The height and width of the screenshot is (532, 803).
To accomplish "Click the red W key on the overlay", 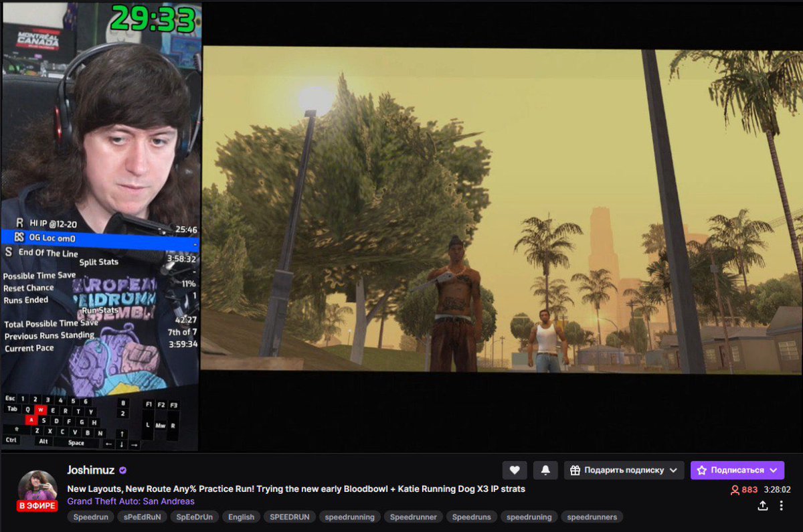I will click(x=40, y=410).
